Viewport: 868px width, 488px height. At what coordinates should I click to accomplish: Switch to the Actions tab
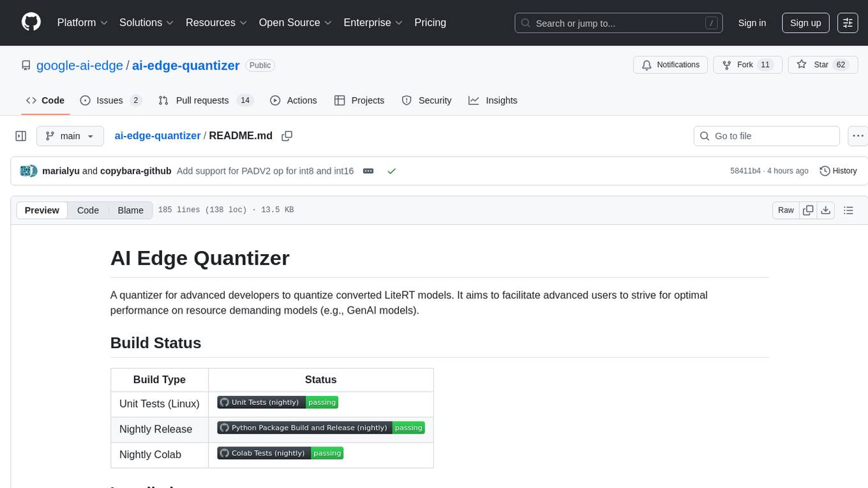[x=294, y=100]
